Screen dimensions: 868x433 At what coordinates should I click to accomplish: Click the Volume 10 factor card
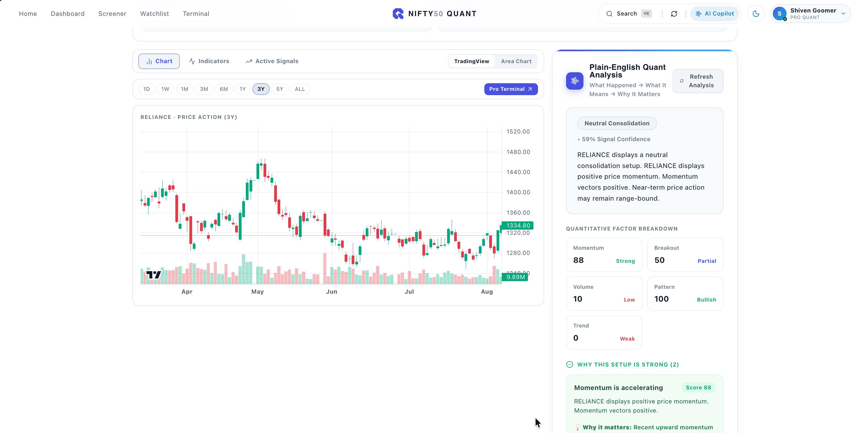coord(604,294)
